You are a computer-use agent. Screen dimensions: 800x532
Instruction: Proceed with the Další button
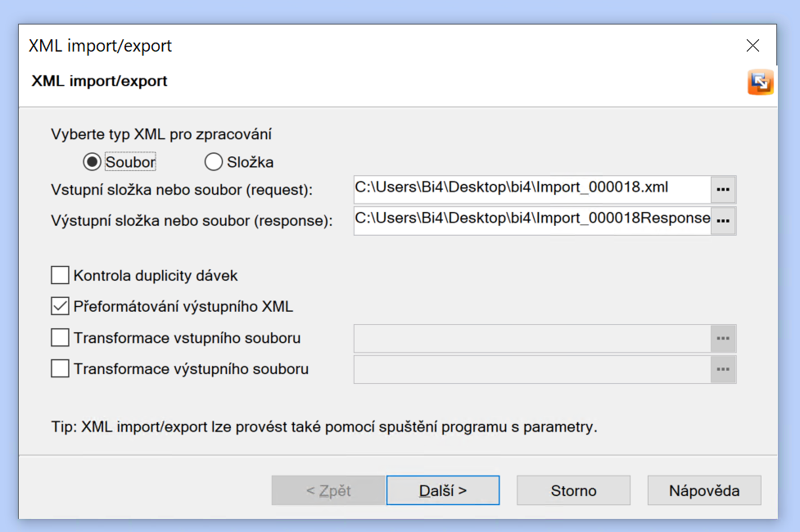click(x=443, y=491)
